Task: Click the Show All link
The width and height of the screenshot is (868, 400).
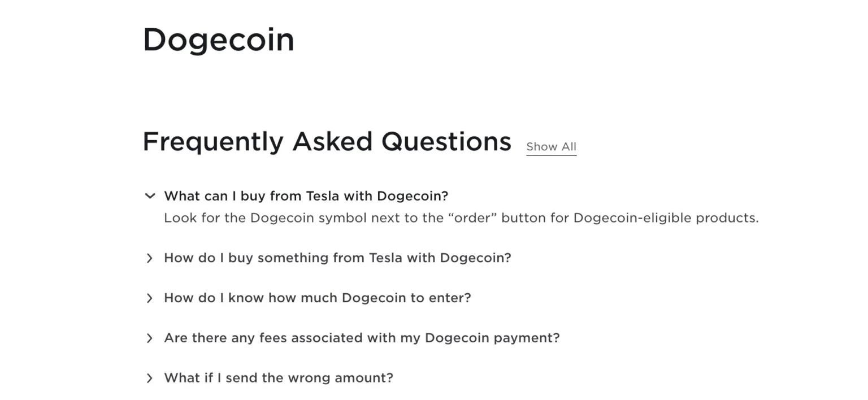Action: pyautogui.click(x=551, y=147)
